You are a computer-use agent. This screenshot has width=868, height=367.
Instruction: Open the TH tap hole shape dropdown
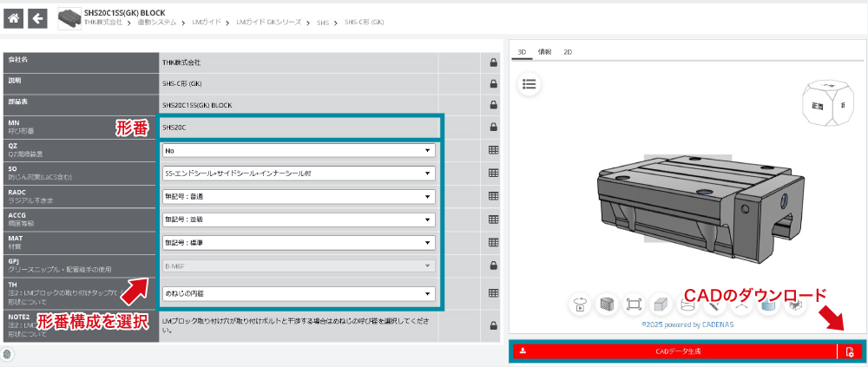(298, 293)
